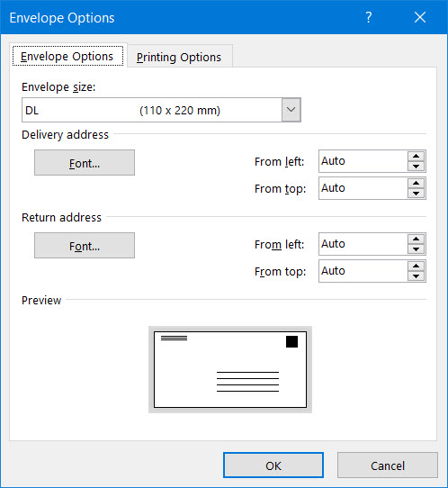Click the DL envelope size combo box
The image size is (448, 488).
[161, 110]
